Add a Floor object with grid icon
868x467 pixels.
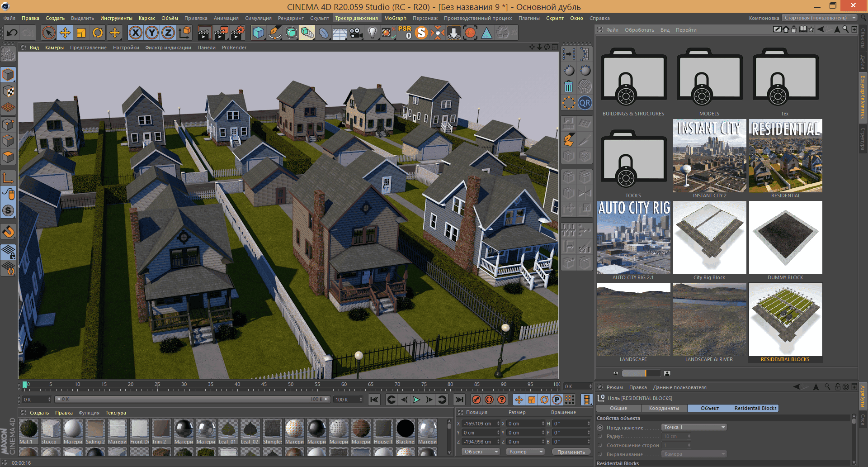tap(340, 33)
